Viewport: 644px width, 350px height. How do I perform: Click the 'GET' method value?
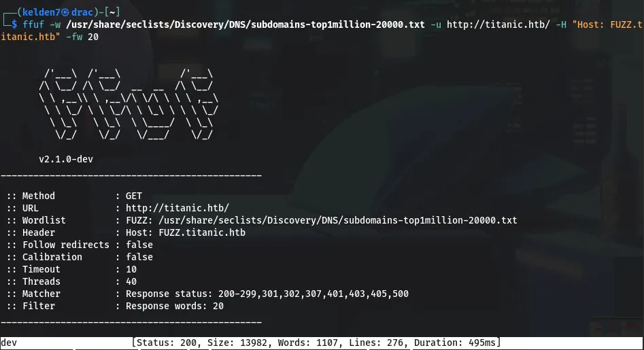pyautogui.click(x=134, y=196)
